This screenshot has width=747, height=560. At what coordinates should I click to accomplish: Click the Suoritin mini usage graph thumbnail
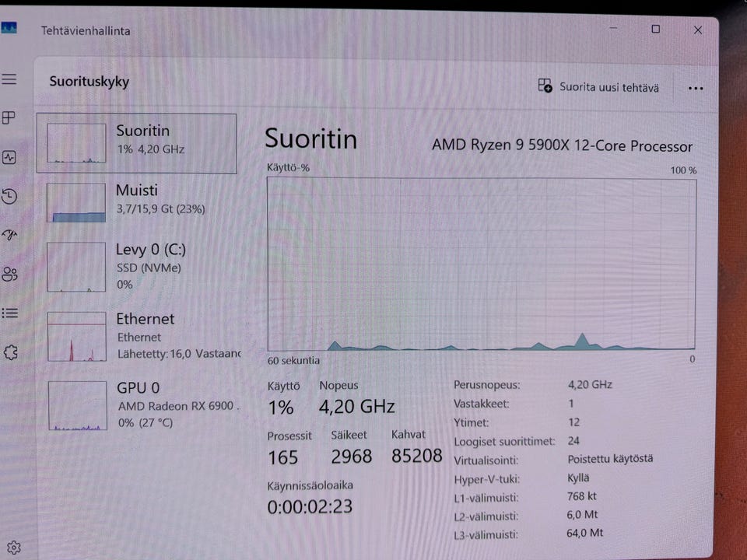[76, 143]
